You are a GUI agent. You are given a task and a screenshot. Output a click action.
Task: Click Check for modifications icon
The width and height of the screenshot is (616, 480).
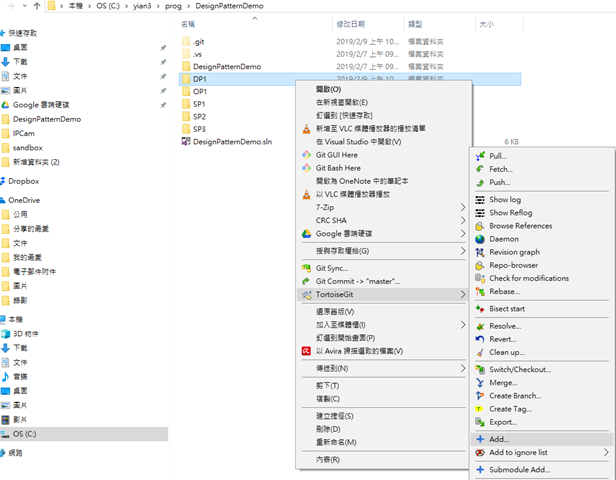(480, 278)
